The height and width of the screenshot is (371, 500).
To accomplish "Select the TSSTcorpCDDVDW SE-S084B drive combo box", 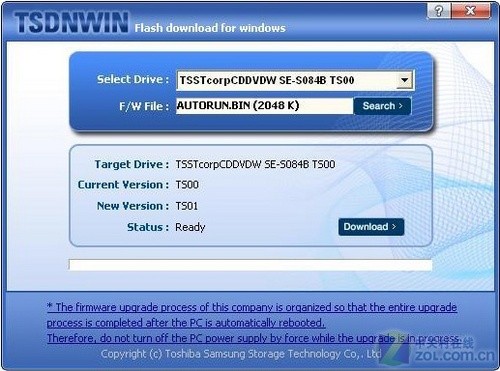I will coord(295,80).
